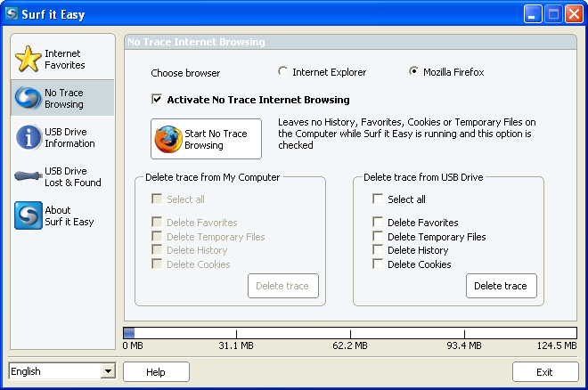
Task: Click Delete Cookies under My Computer
Action: (157, 264)
